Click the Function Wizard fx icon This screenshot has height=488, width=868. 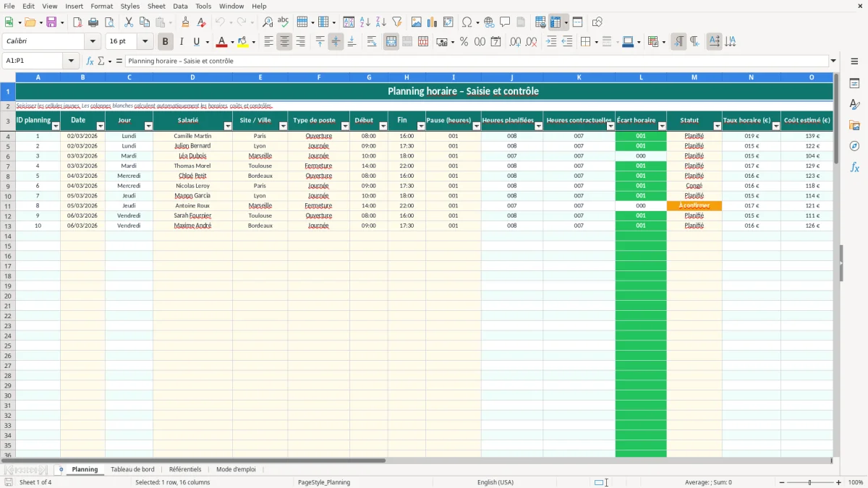click(x=90, y=61)
